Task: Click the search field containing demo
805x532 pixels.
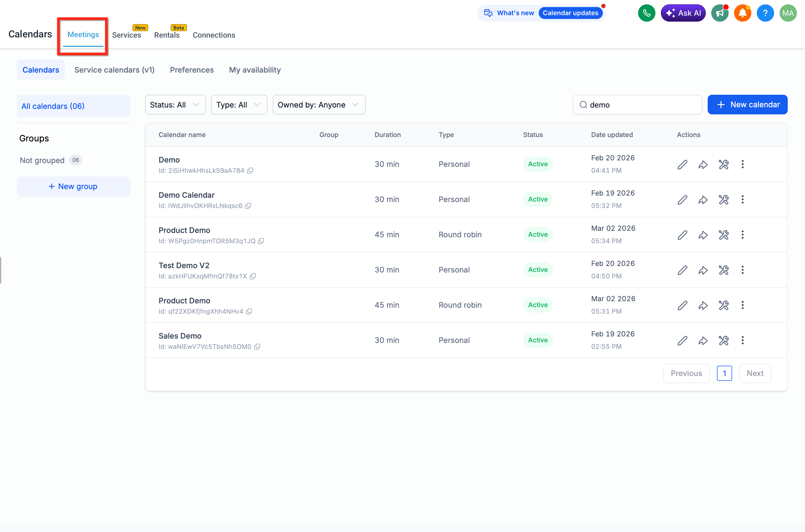Action: click(637, 105)
